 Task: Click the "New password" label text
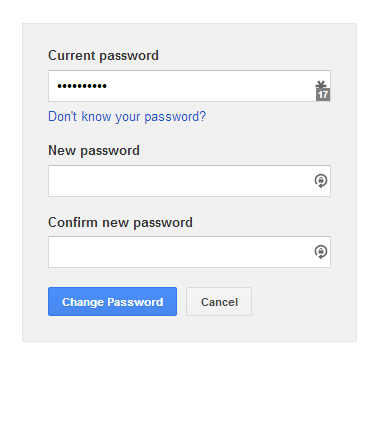[x=94, y=151]
